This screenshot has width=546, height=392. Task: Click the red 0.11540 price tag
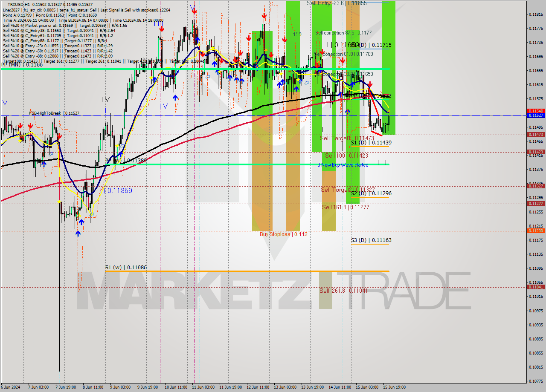536,111
